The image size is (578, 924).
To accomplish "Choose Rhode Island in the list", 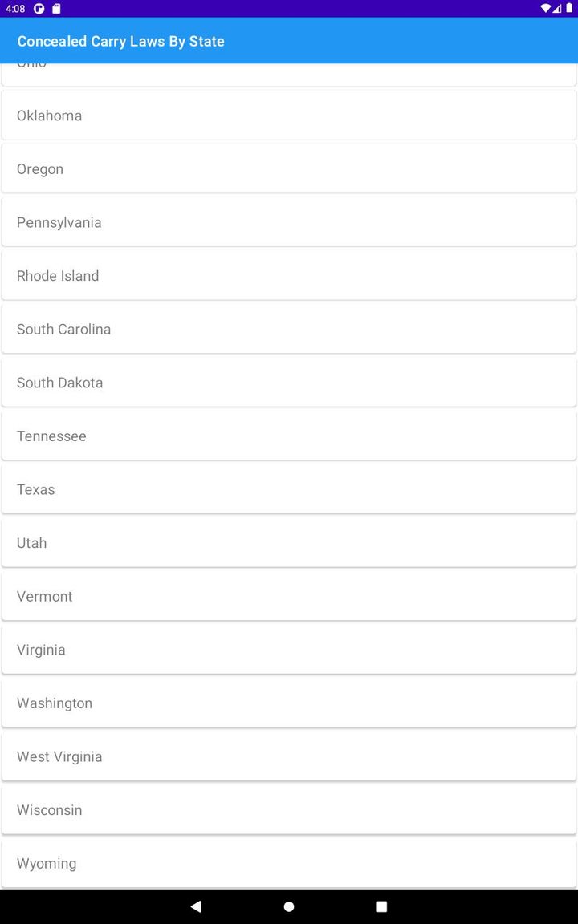I will click(289, 276).
